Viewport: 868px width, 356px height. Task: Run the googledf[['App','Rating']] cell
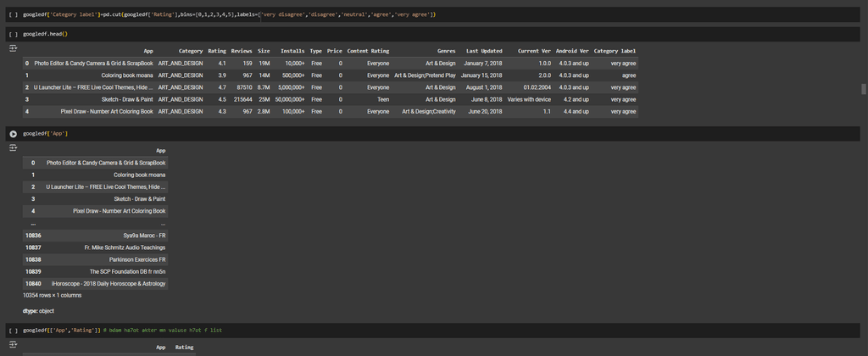pyautogui.click(x=14, y=331)
